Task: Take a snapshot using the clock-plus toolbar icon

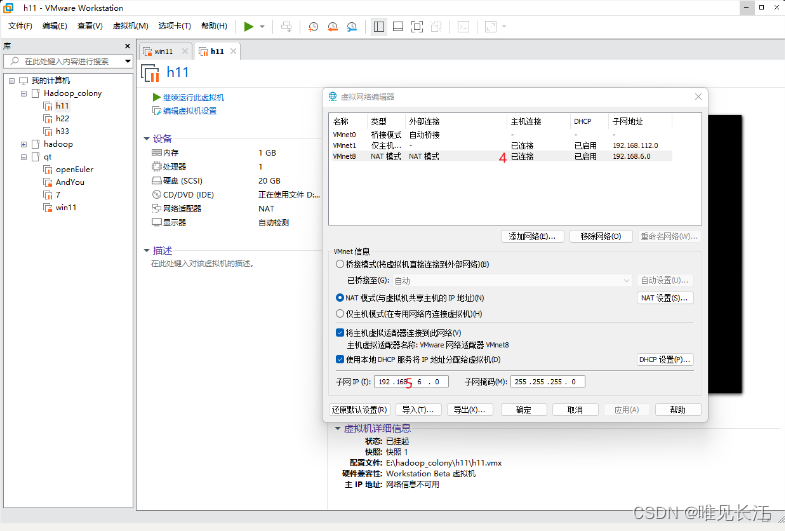Action: [313, 27]
